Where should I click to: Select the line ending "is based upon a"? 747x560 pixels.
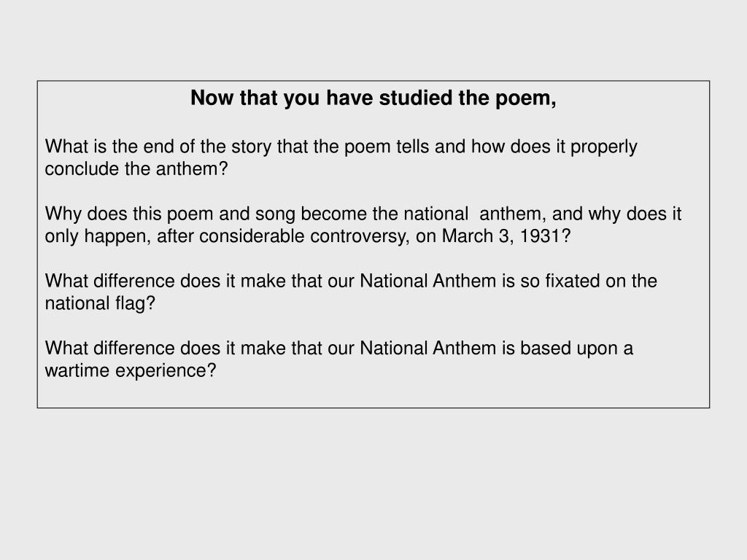click(x=338, y=348)
